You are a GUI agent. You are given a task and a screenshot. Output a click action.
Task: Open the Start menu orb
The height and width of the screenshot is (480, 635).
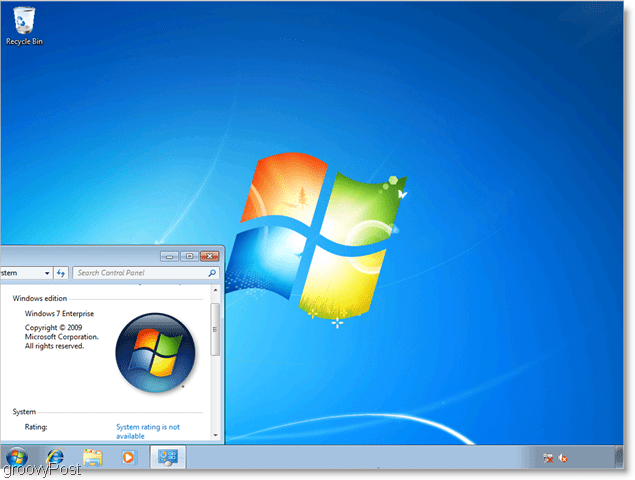[x=17, y=457]
